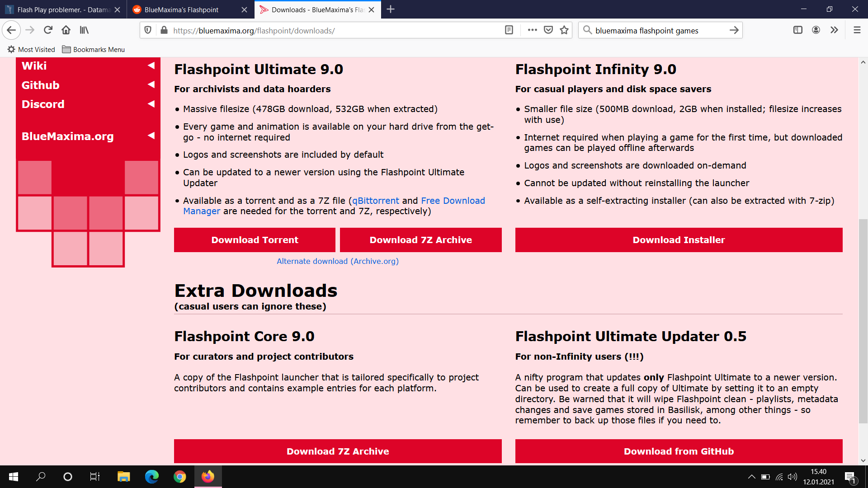This screenshot has width=868, height=488.
Task: Click the Download Installer button
Action: pos(679,240)
